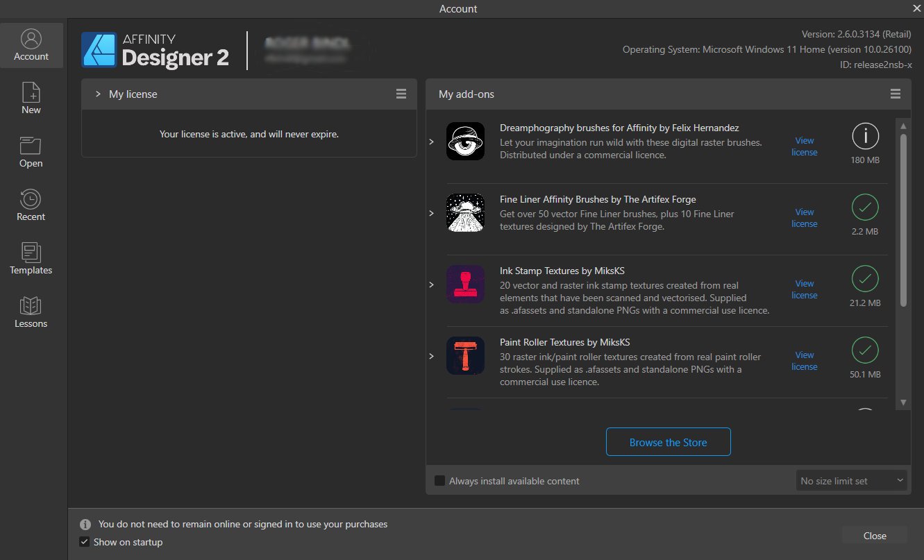Click the Browse the Store button
This screenshot has height=560, width=924.
point(668,442)
